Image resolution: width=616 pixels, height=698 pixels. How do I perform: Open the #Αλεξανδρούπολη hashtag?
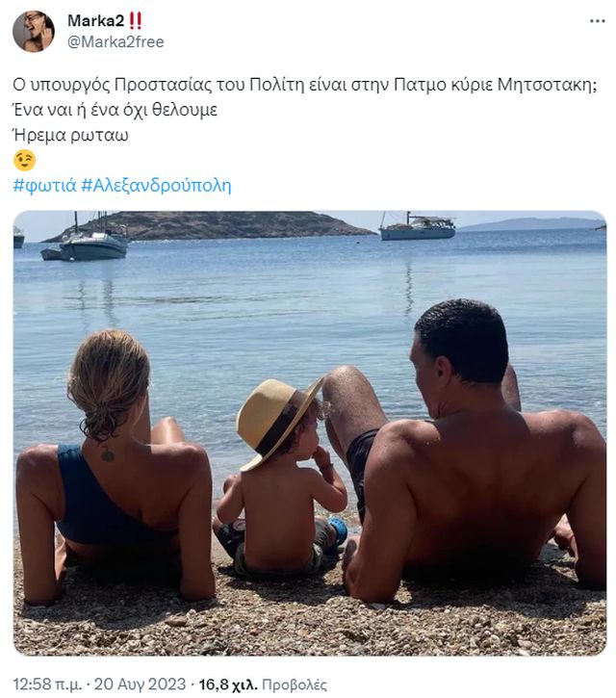(x=156, y=185)
